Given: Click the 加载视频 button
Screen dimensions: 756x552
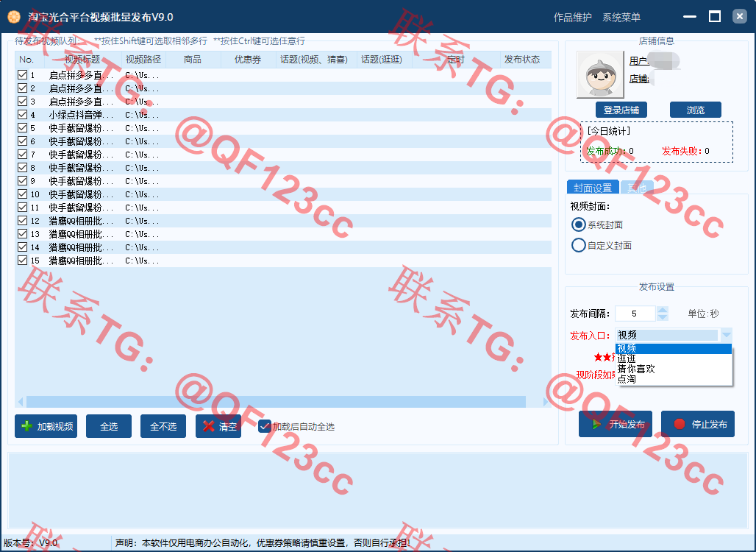Looking at the screenshot, I should 46,426.
